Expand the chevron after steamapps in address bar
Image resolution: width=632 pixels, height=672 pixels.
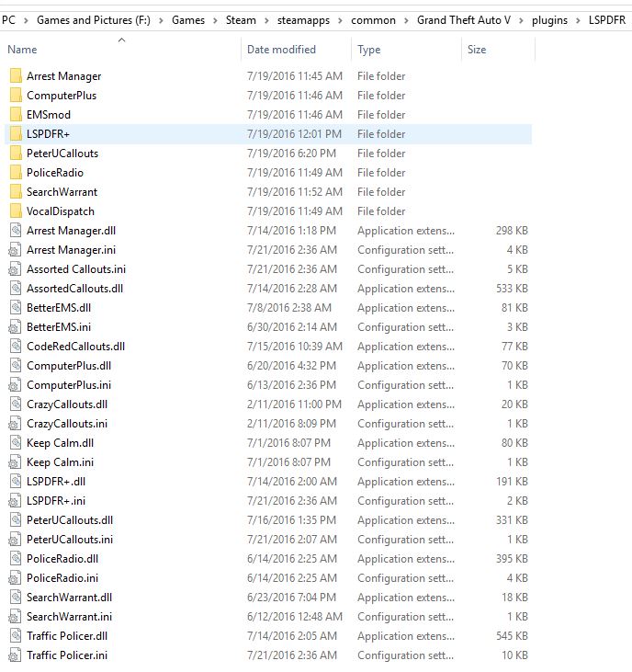341,20
